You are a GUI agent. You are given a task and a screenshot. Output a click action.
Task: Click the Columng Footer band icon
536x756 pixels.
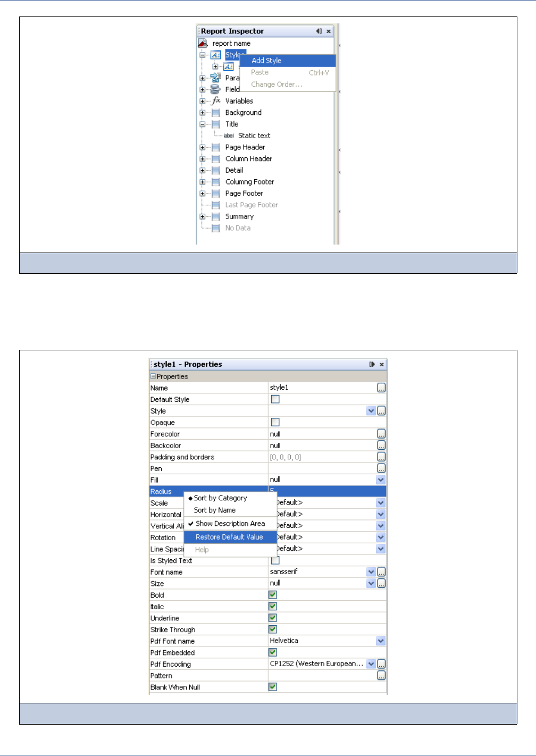(x=216, y=182)
